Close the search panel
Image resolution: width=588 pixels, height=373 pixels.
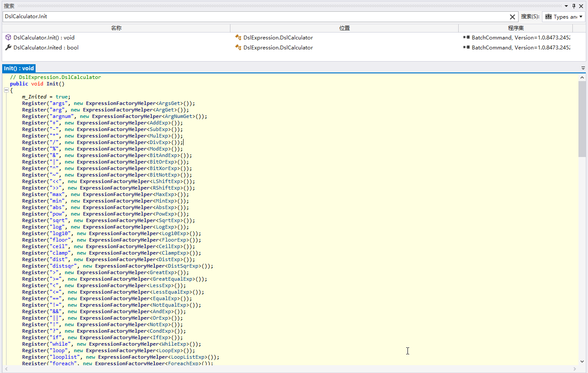(581, 6)
